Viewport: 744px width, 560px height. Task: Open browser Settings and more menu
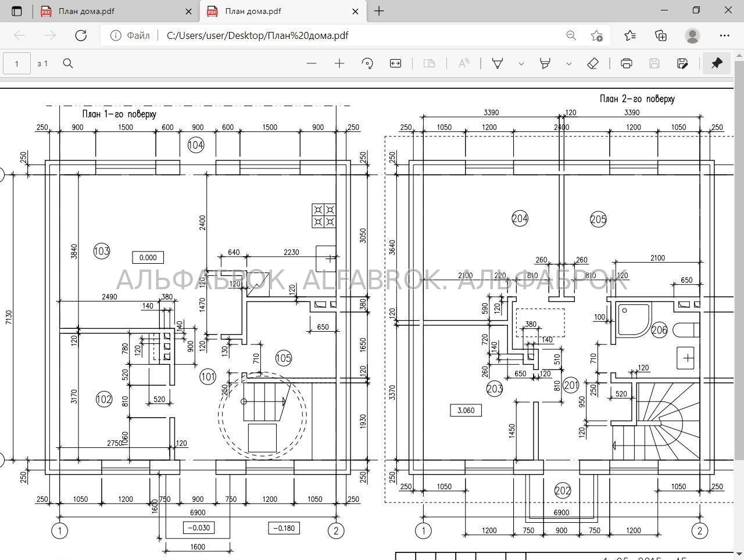pyautogui.click(x=724, y=35)
